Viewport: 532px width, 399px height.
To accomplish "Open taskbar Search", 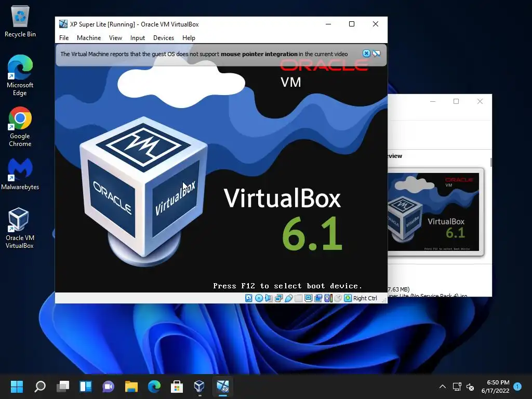I will click(x=39, y=387).
